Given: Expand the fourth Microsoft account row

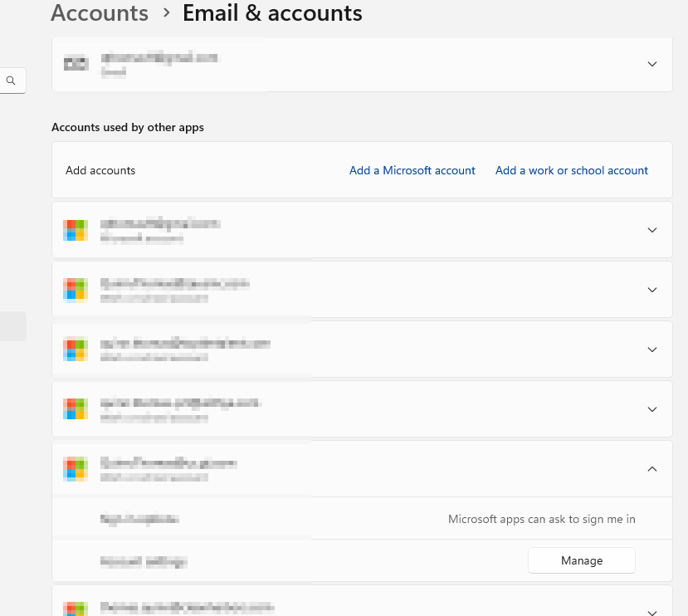Looking at the screenshot, I should coord(651,409).
